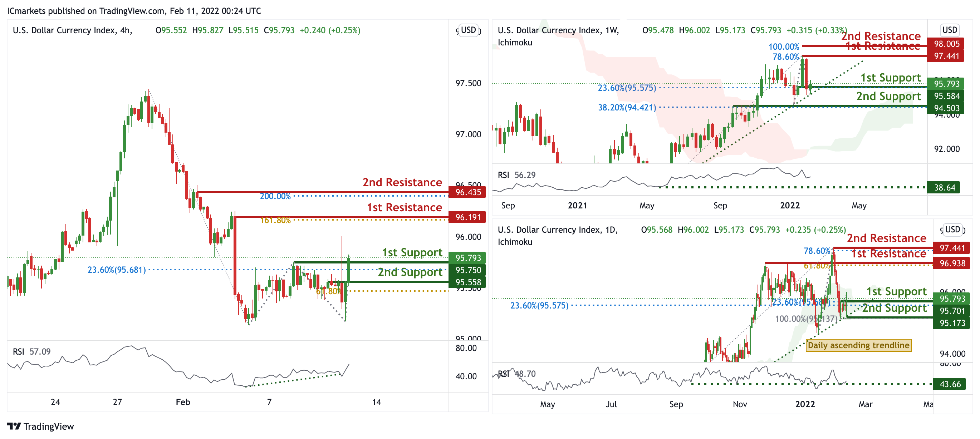Viewport: 980px width, 439px height.
Task: Click the 'U.S. Dollar Currency Index, 1W' title
Action: pos(558,30)
